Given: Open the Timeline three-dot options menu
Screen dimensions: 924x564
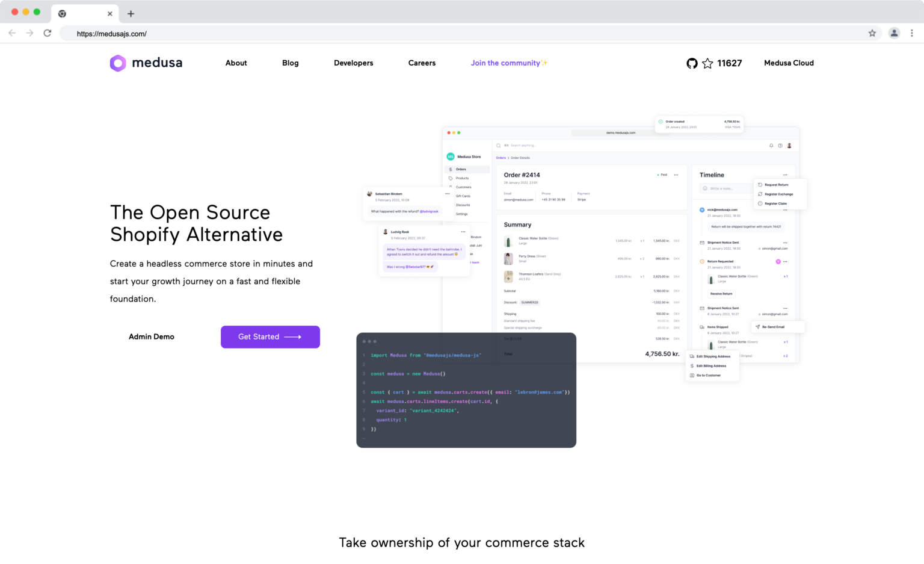Looking at the screenshot, I should point(785,175).
